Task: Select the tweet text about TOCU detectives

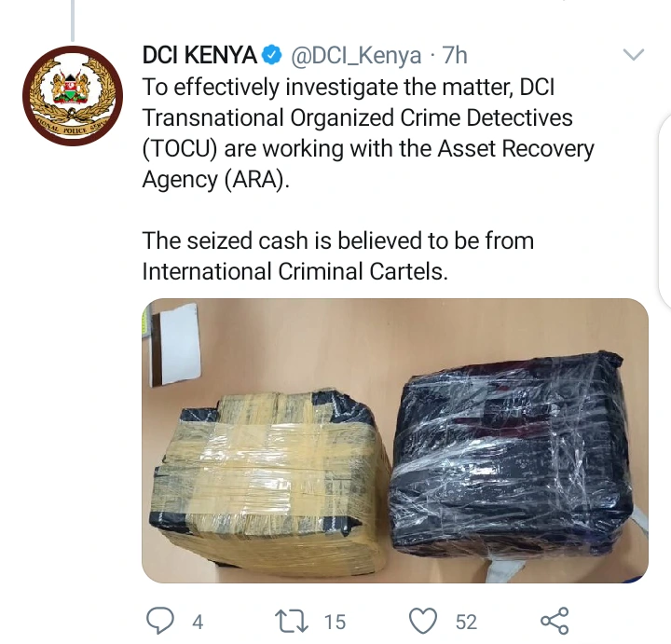Action: tap(368, 133)
